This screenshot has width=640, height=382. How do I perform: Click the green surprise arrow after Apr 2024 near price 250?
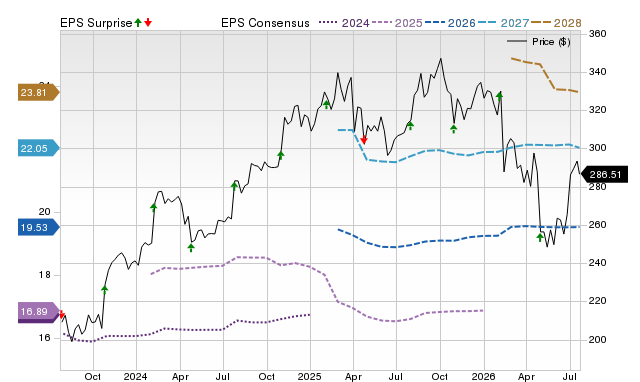191,247
